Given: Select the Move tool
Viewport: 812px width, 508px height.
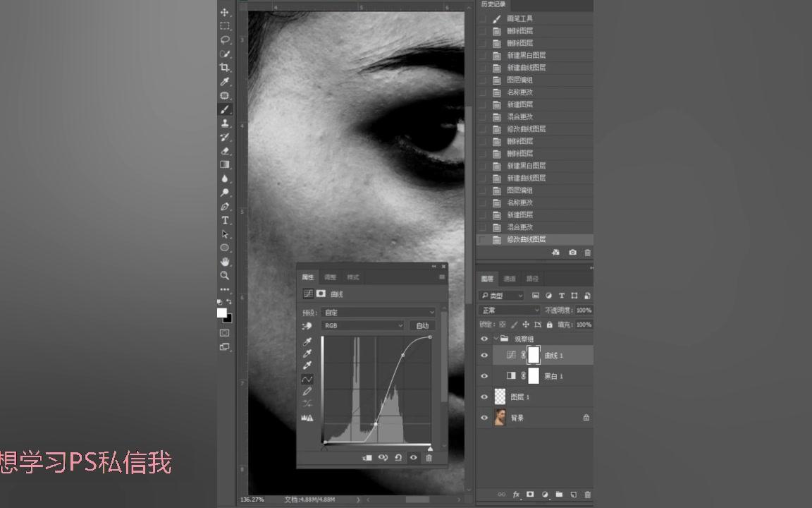Looking at the screenshot, I should pos(226,12).
